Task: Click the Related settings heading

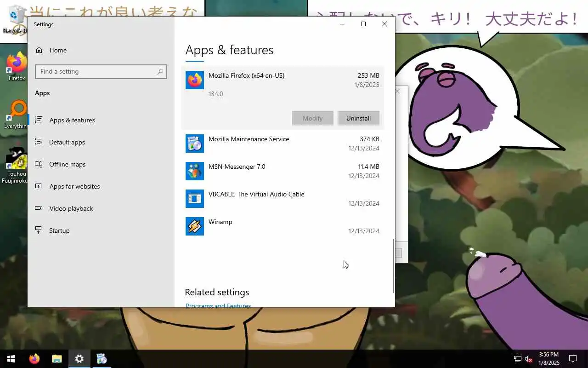Action: pyautogui.click(x=217, y=292)
